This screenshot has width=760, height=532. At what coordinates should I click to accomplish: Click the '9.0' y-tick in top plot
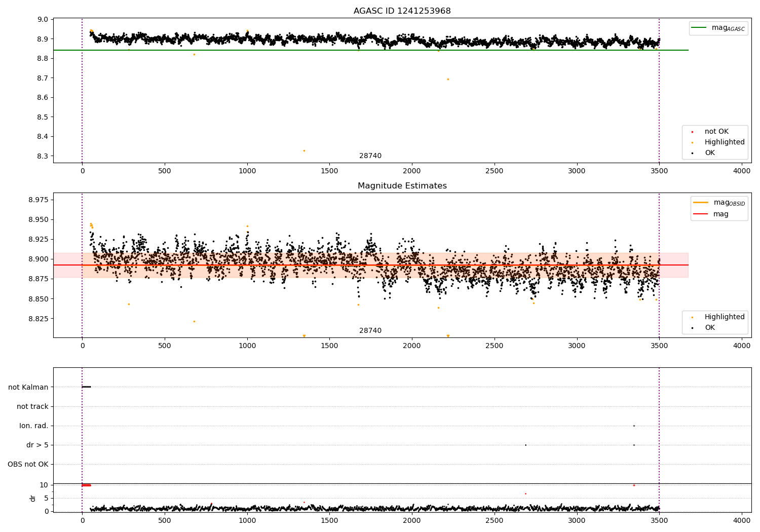point(43,19)
